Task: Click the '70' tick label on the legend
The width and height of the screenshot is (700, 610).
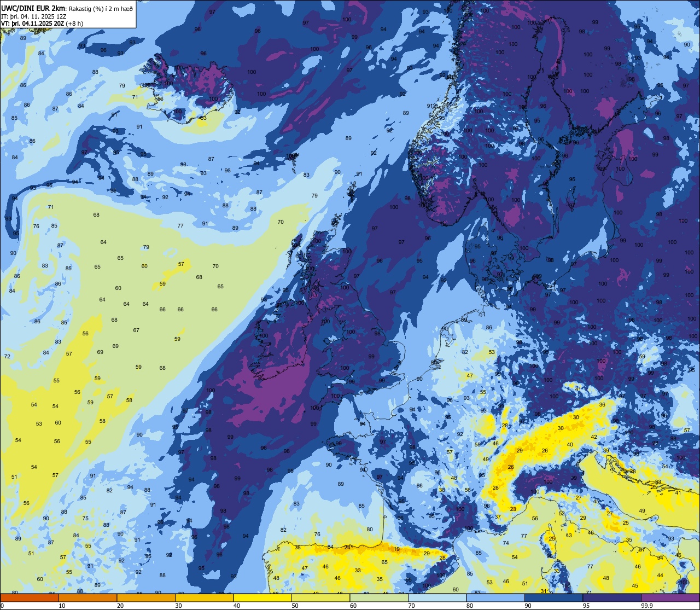Action: [411, 606]
